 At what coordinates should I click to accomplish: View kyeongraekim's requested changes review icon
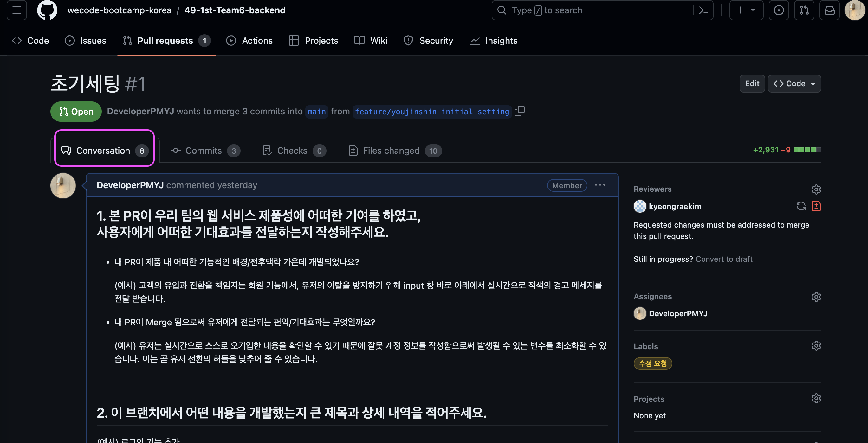pyautogui.click(x=816, y=206)
